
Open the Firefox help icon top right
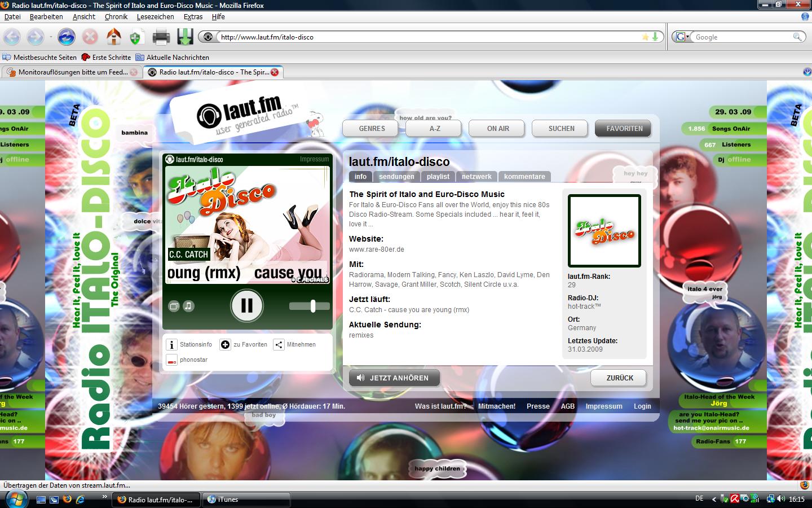pyautogui.click(x=805, y=17)
